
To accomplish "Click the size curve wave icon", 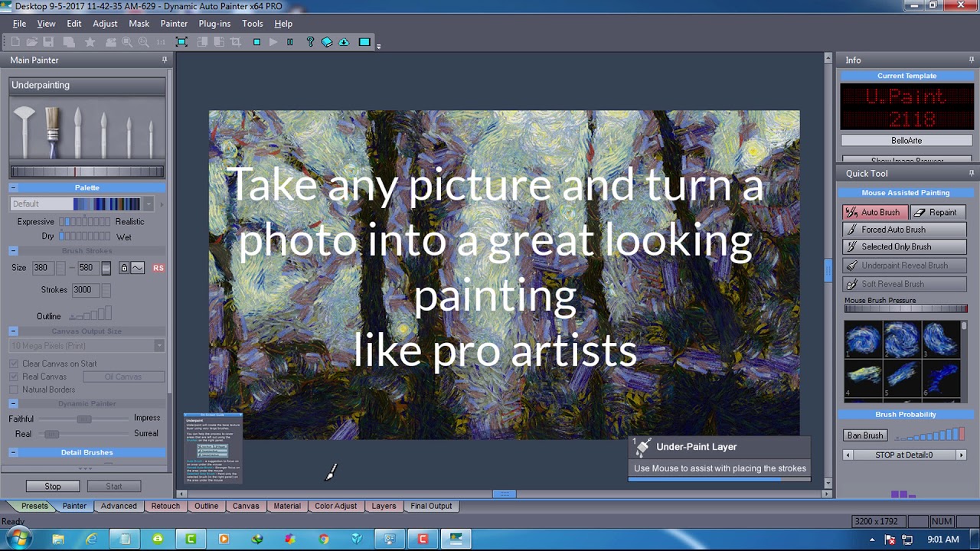I will (x=137, y=268).
